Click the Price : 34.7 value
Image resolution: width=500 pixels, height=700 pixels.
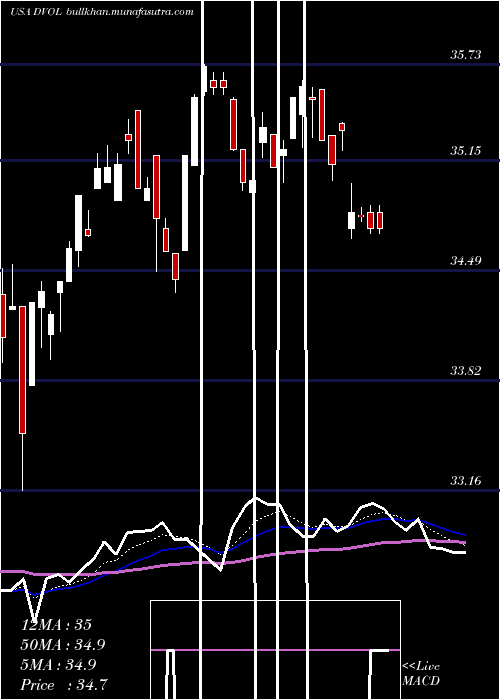(63, 685)
